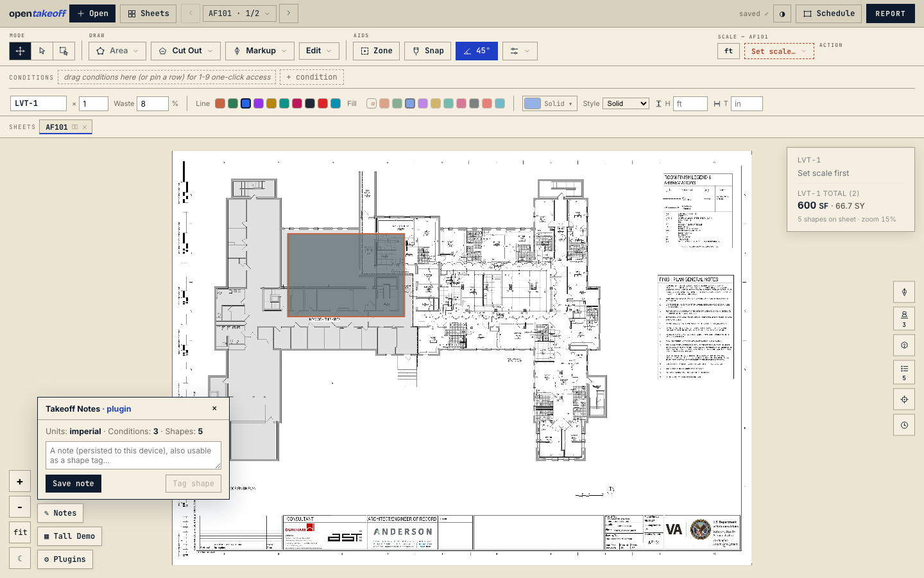The width and height of the screenshot is (924, 578).
Task: Toggle the Zone aid
Action: pyautogui.click(x=377, y=51)
